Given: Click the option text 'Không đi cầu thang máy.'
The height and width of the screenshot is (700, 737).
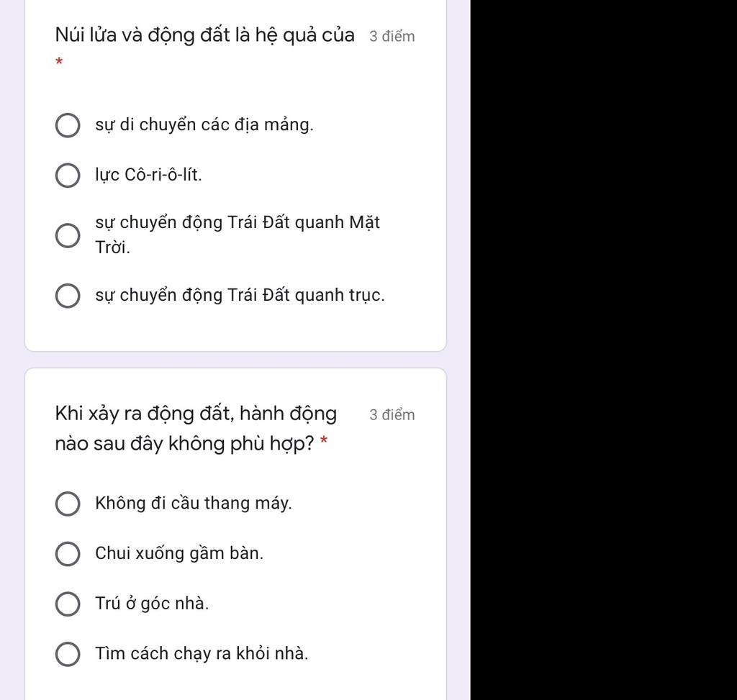Looking at the screenshot, I should click(194, 504).
